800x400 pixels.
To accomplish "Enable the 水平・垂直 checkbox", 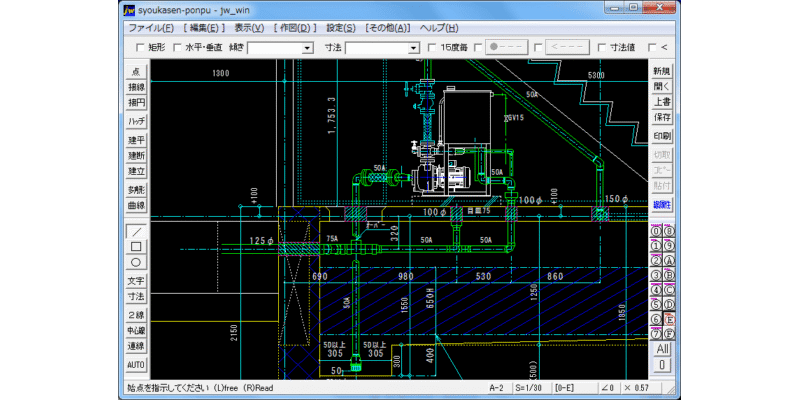I will [178, 47].
